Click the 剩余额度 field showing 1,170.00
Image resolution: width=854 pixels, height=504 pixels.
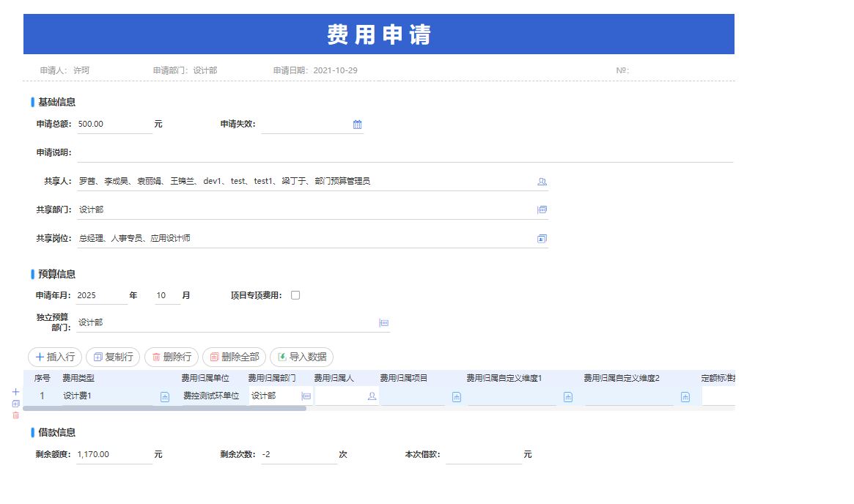(114, 454)
